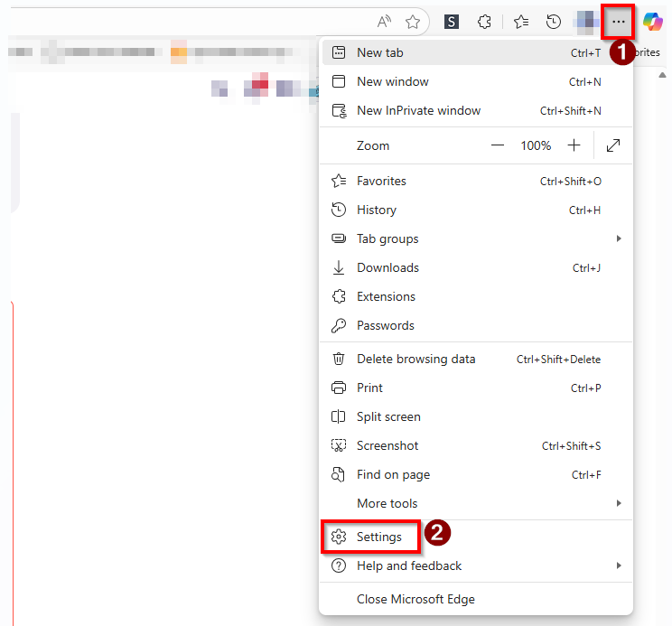Choose Split screen from the menu

[x=476, y=417]
